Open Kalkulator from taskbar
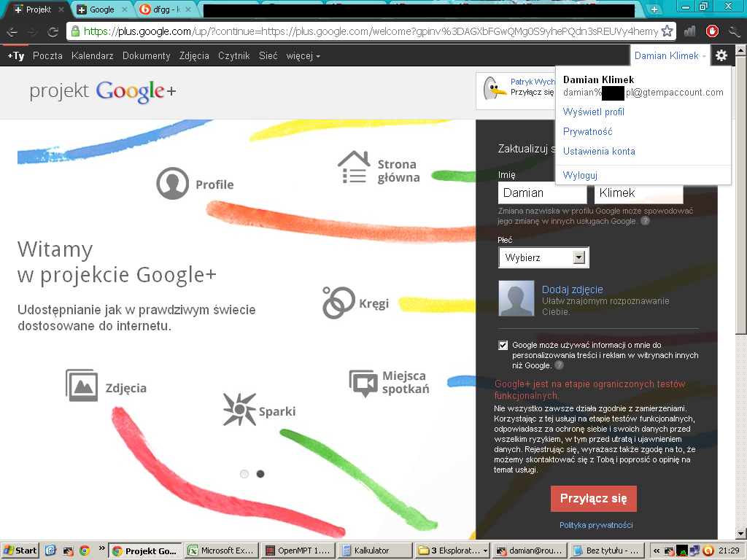Viewport: 747px width, 560px height. (375, 551)
